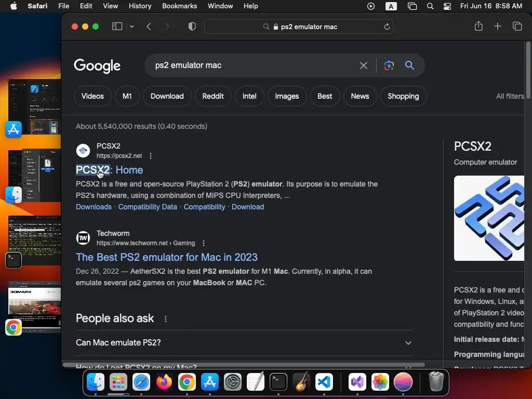This screenshot has height=399, width=532.
Task: Select the Videos filter chip
Action: pyautogui.click(x=92, y=96)
